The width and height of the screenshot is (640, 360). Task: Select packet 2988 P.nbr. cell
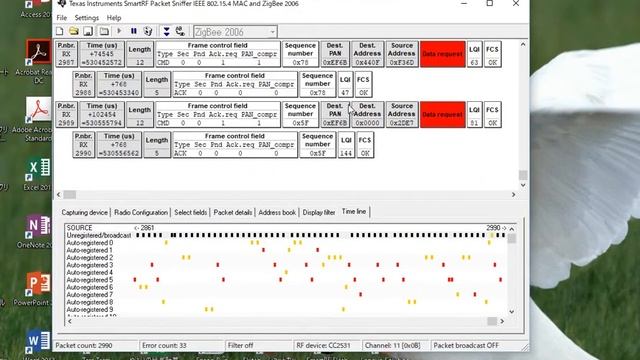83,84
